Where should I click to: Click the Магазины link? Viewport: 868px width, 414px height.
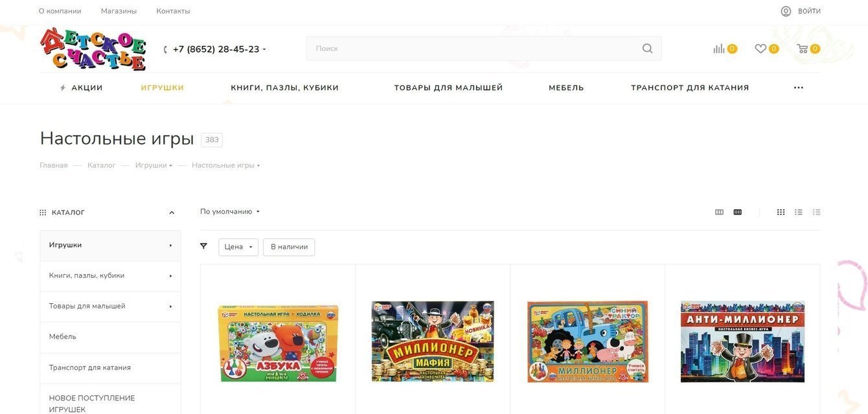tap(119, 11)
